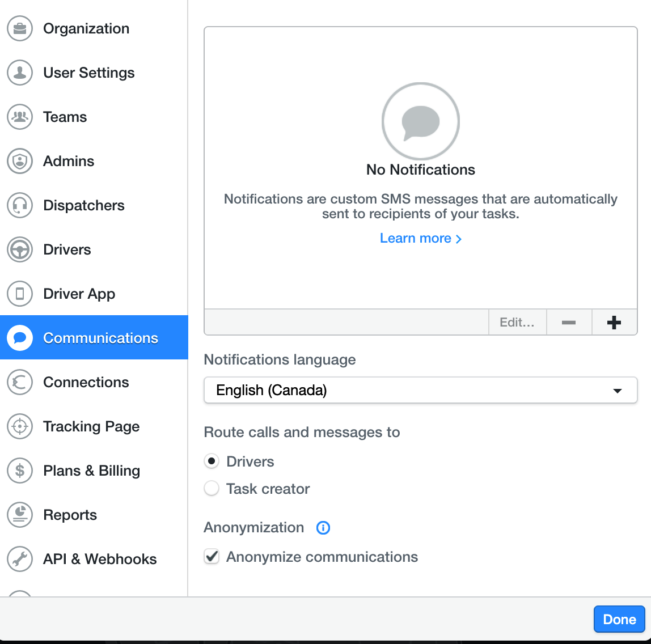Click the Connections icon in sidebar

[19, 382]
